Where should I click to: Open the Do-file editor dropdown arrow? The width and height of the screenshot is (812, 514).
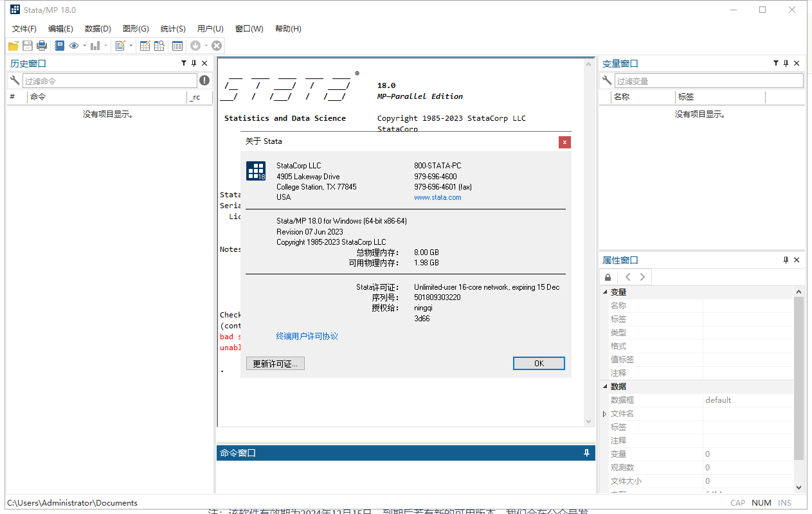click(131, 45)
